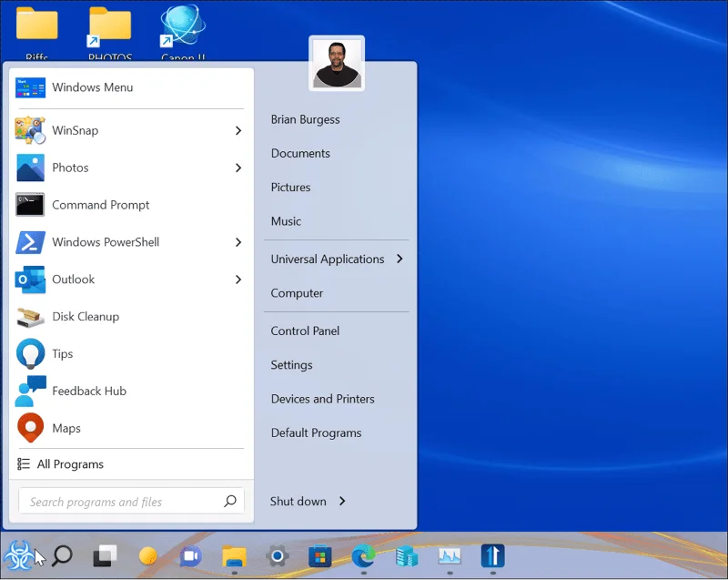Open File Explorer from taskbar
Viewport: 728px width, 580px height.
coord(234,555)
